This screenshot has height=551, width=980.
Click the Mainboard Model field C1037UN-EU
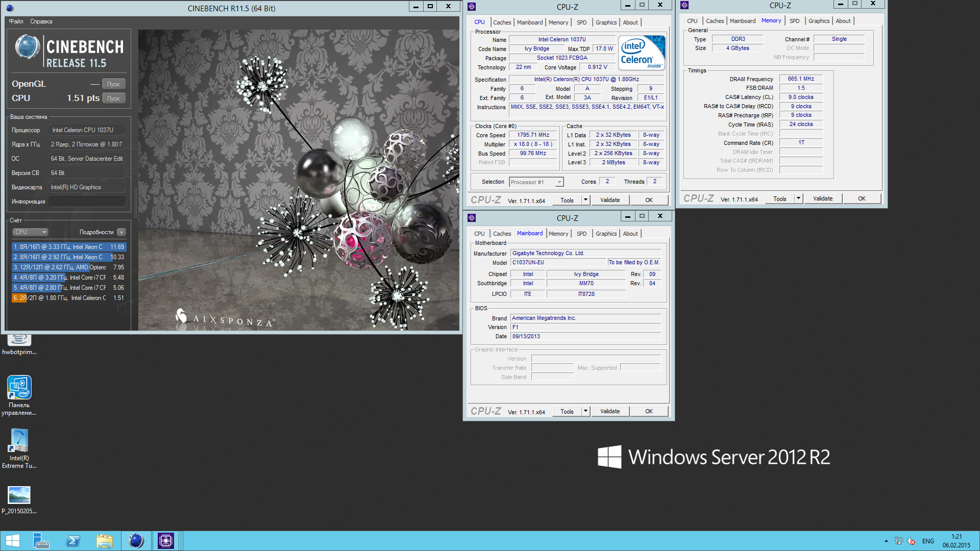[558, 263]
